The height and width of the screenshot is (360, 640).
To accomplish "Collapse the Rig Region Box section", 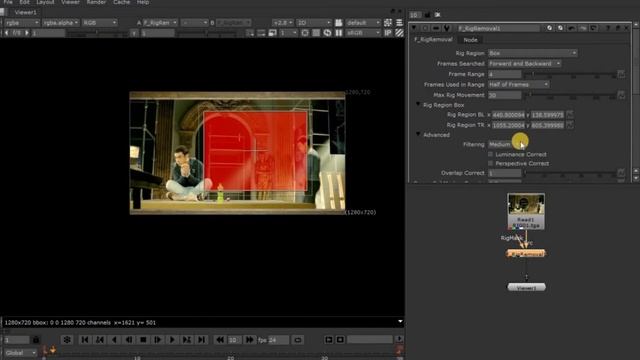I will click(418, 104).
